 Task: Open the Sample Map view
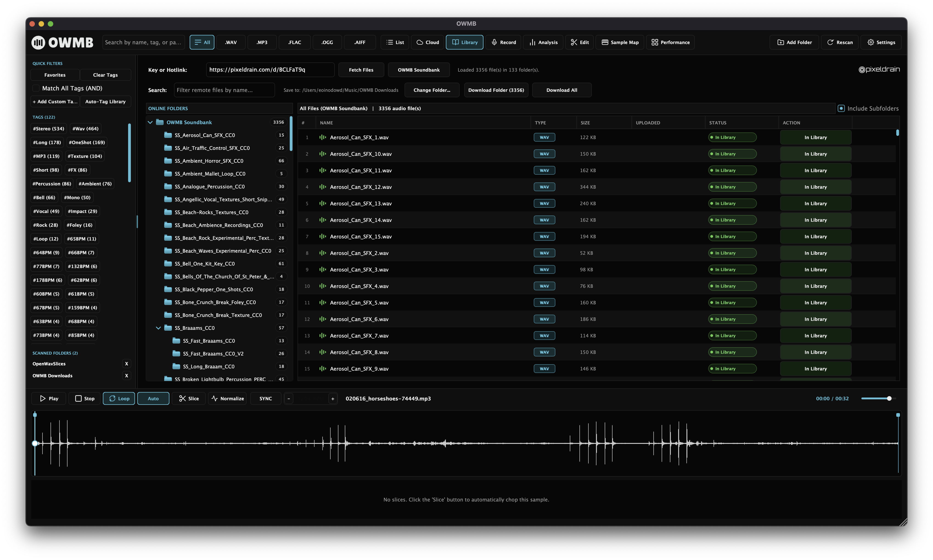pyautogui.click(x=620, y=42)
